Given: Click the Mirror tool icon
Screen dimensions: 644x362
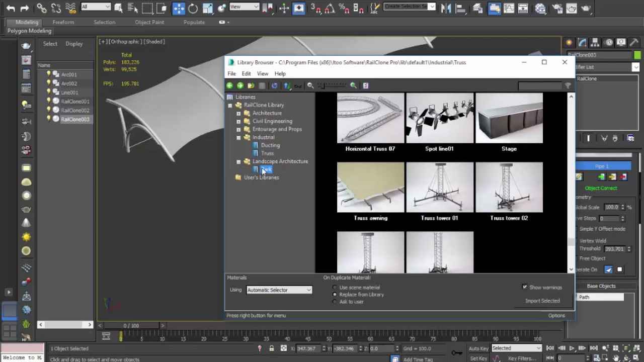Looking at the screenshot, I should pos(446,8).
